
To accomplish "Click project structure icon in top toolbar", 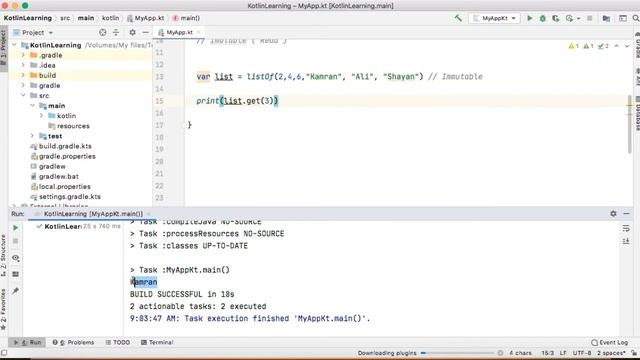I will (606, 18).
